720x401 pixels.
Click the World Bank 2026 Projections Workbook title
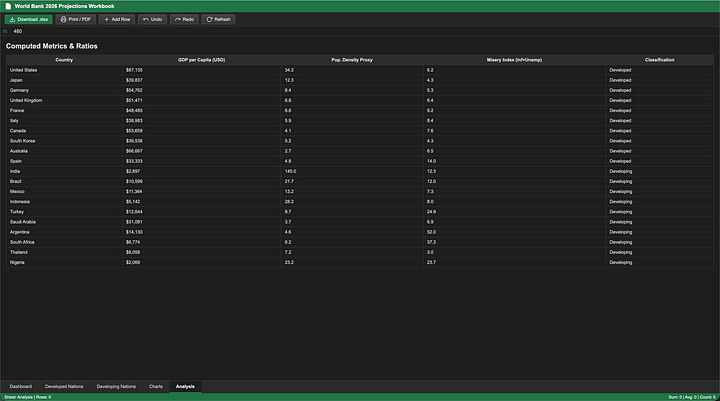click(x=64, y=6)
